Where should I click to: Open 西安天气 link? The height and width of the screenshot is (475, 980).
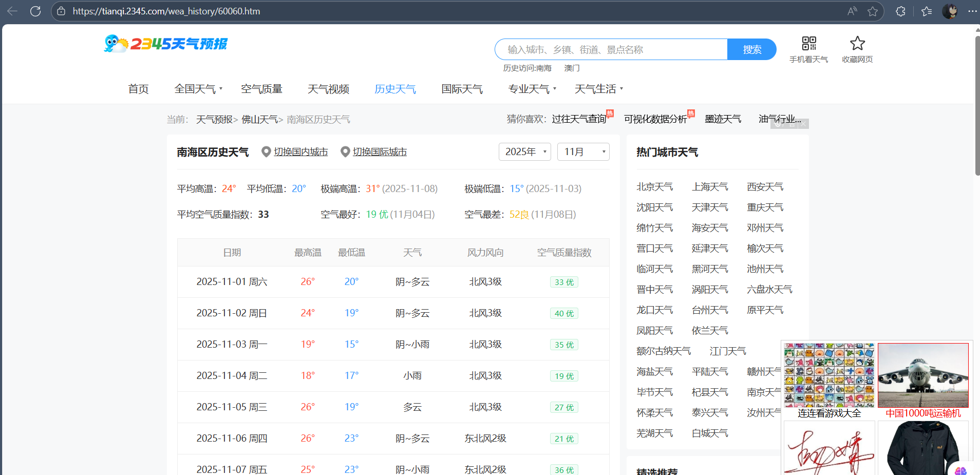(x=765, y=186)
